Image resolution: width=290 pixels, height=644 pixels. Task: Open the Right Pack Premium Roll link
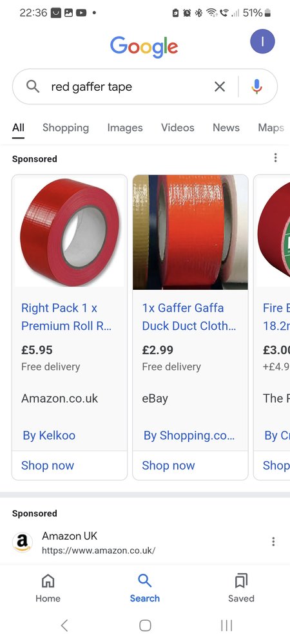click(x=66, y=317)
